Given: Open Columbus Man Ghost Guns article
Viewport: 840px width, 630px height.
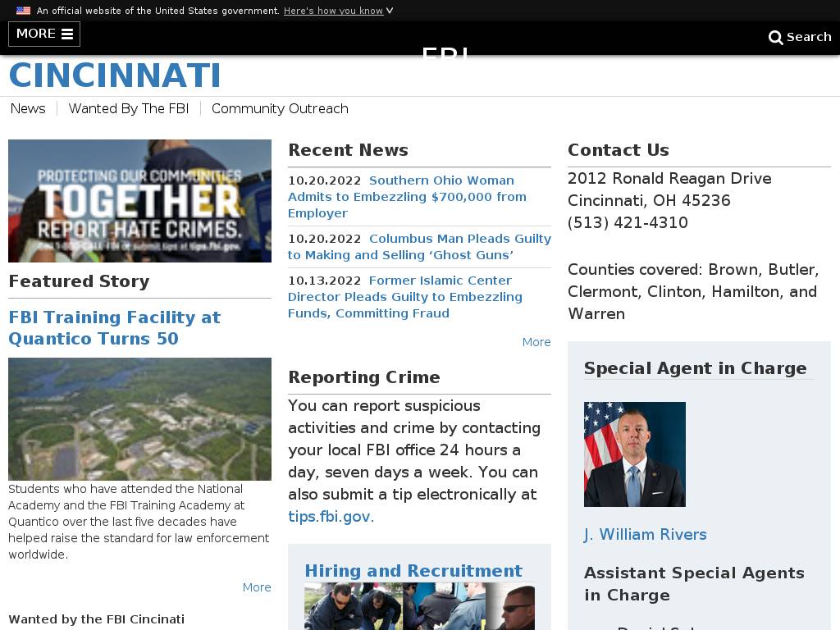Looking at the screenshot, I should pyautogui.click(x=419, y=246).
